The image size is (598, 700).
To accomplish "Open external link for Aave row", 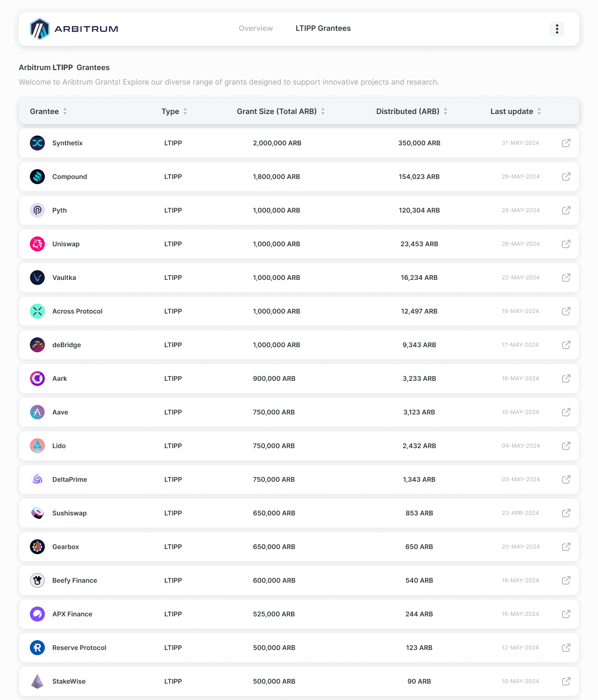I will click(566, 412).
